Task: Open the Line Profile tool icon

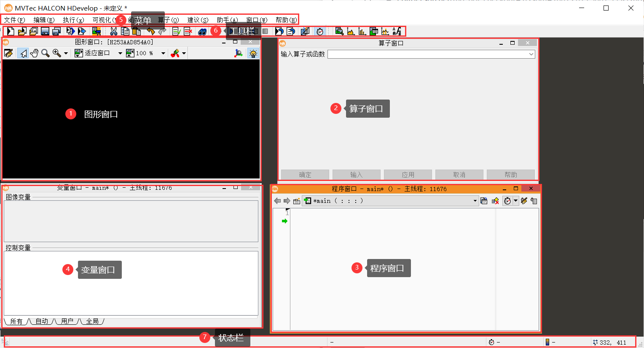Action: pos(385,31)
